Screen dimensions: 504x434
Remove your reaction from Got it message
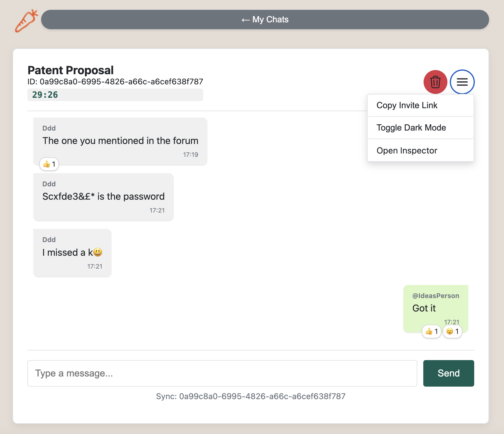[431, 331]
